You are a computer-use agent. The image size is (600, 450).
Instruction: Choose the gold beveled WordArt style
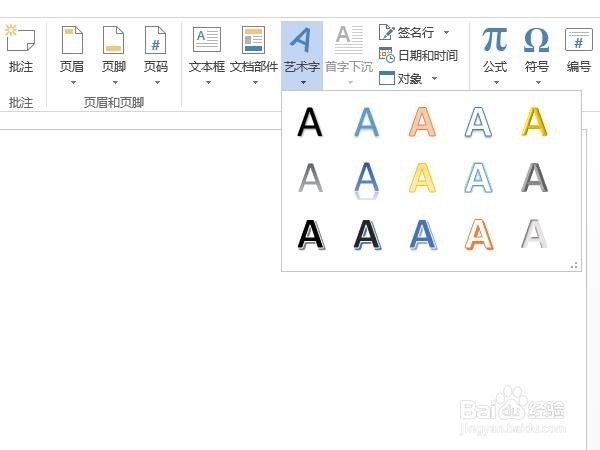tap(535, 122)
